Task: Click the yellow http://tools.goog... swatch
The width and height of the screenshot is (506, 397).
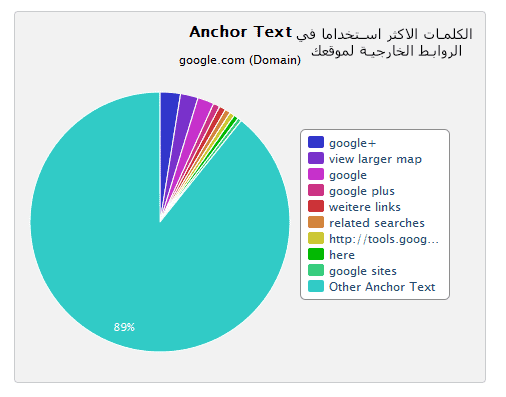Action: tap(316, 238)
